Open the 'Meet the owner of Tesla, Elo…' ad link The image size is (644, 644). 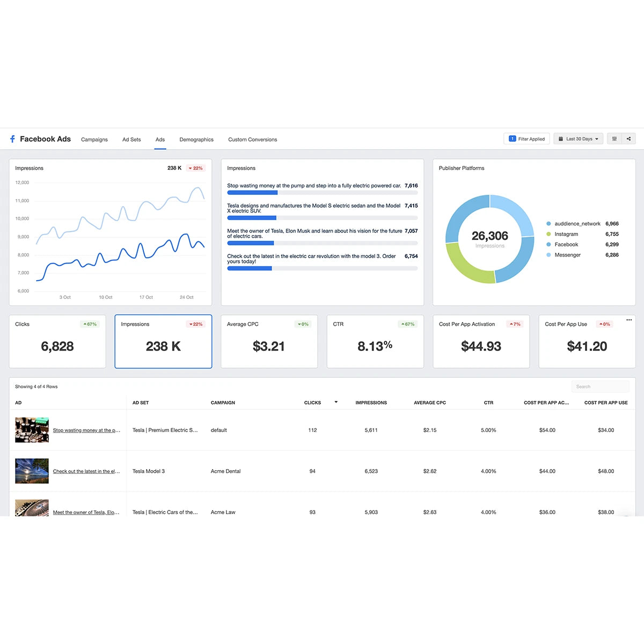[86, 513]
